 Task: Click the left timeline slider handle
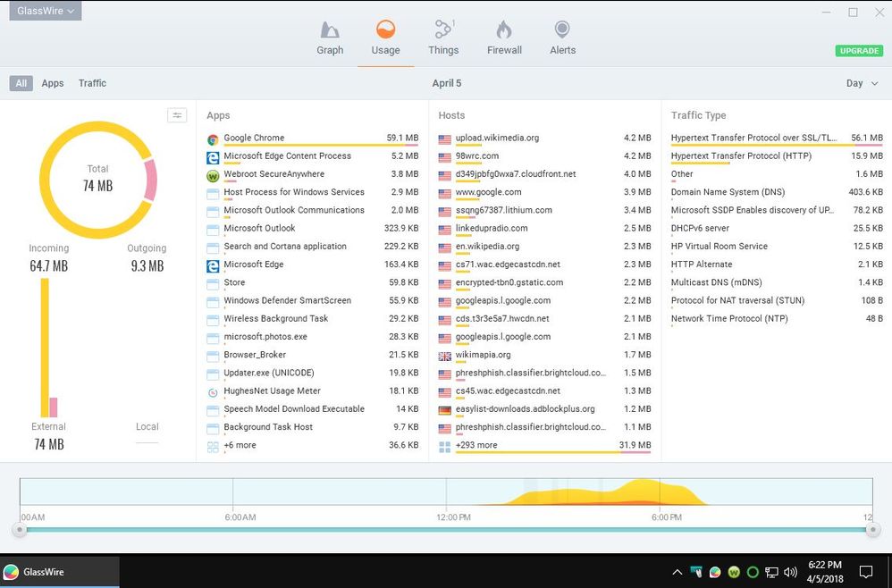pyautogui.click(x=19, y=530)
